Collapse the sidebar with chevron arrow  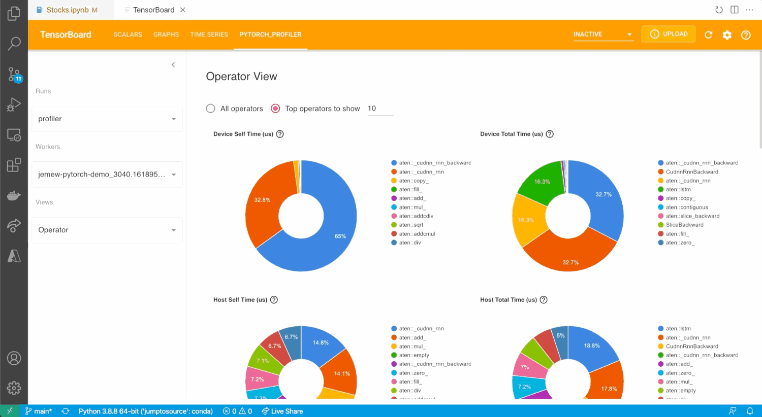[173, 65]
